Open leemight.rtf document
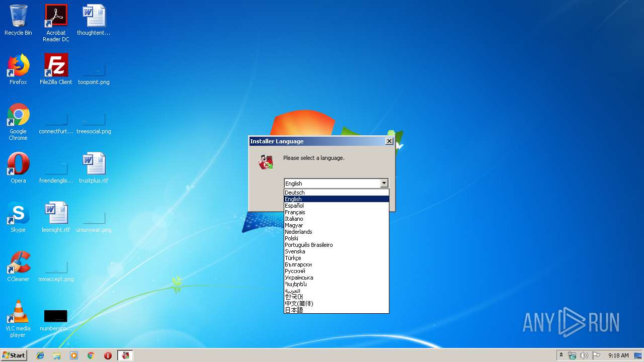 [56, 217]
